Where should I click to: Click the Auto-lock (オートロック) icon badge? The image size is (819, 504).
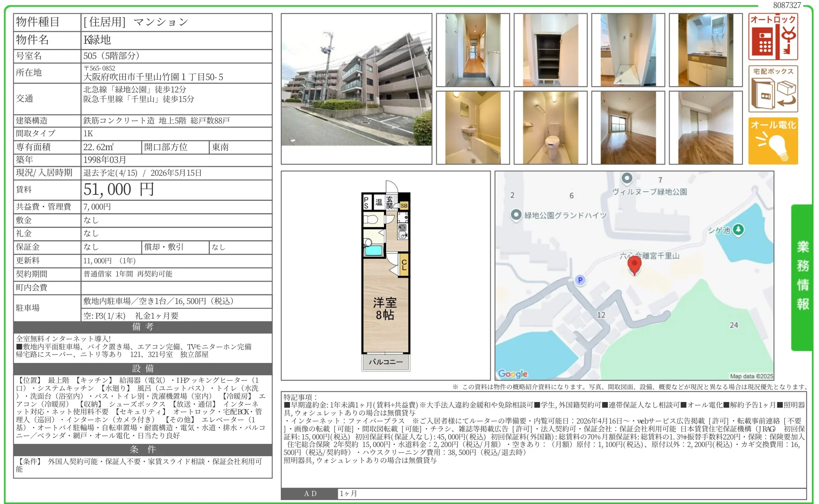pos(773,37)
